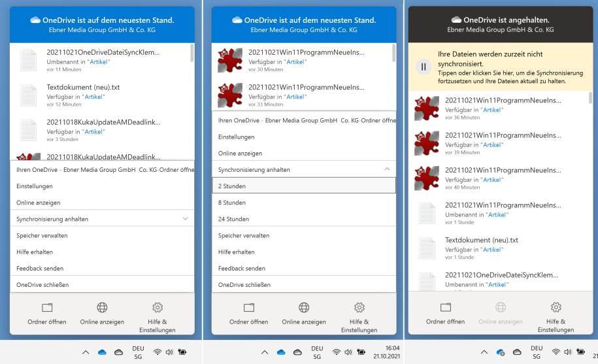Choose Speicher verwalten in the left panel menu
598x364 pixels.
102,235
